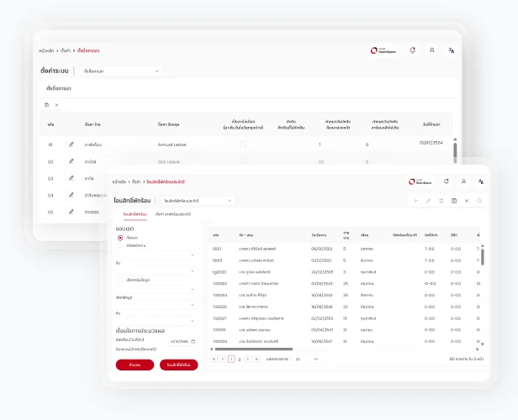Viewport: 518px width, 420px height.
Task: Click the horizontal scrollbar under employee table
Action: click(254, 349)
